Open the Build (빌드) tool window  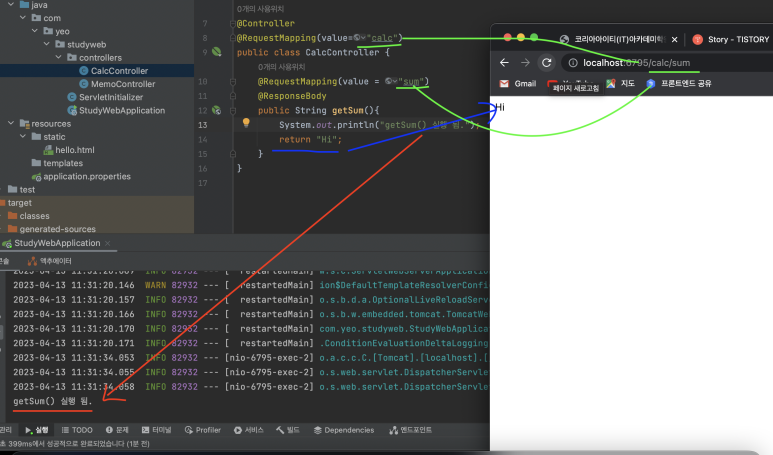point(288,430)
